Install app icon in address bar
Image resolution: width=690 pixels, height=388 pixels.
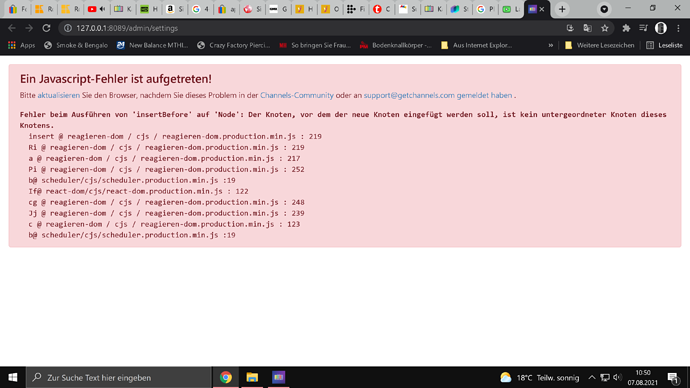pyautogui.click(x=570, y=28)
